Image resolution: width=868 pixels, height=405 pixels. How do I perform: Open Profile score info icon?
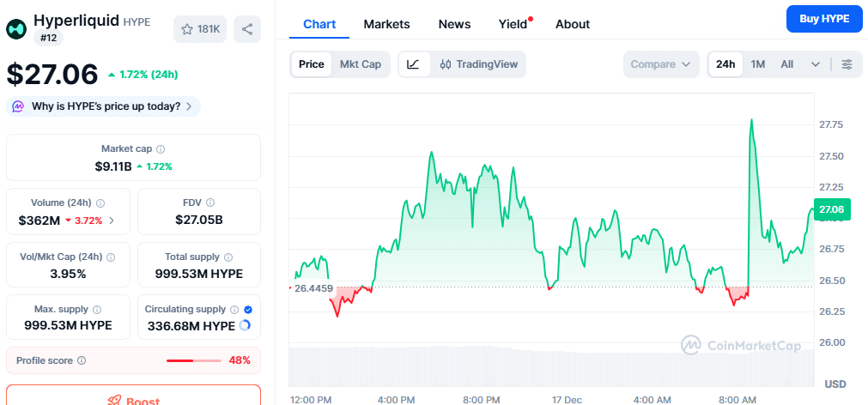tap(82, 360)
